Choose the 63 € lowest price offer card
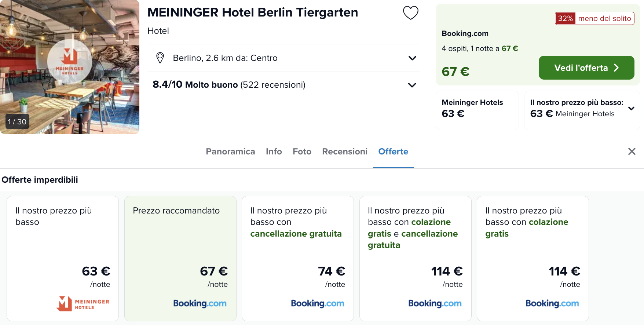The height and width of the screenshot is (325, 644). (x=63, y=259)
